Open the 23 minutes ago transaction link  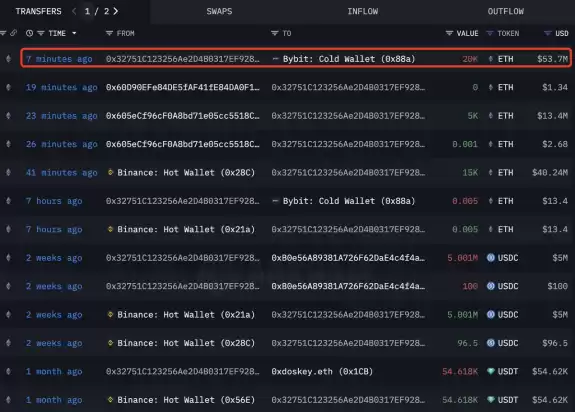pyautogui.click(x=62, y=116)
